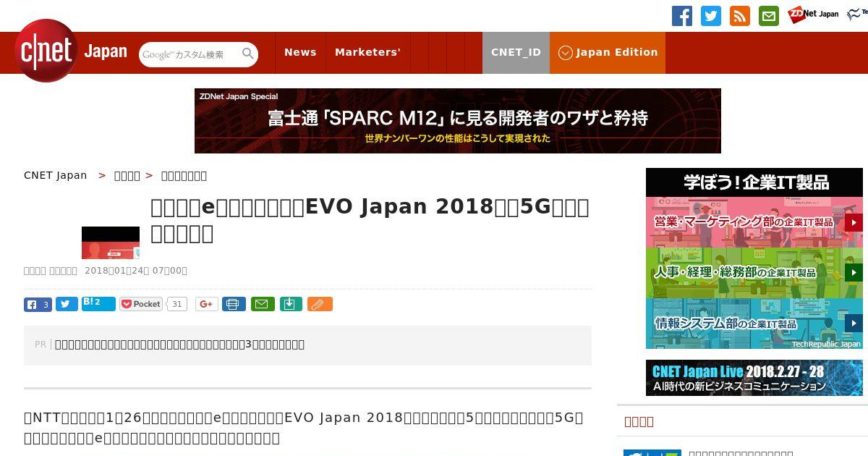Follow the CNET Japan breadcrumb link
868x456 pixels.
point(56,175)
